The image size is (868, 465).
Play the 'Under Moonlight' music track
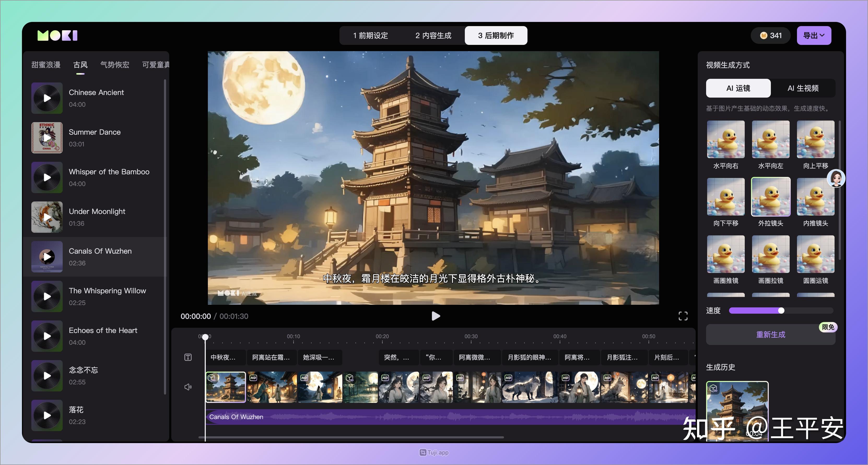pyautogui.click(x=47, y=217)
